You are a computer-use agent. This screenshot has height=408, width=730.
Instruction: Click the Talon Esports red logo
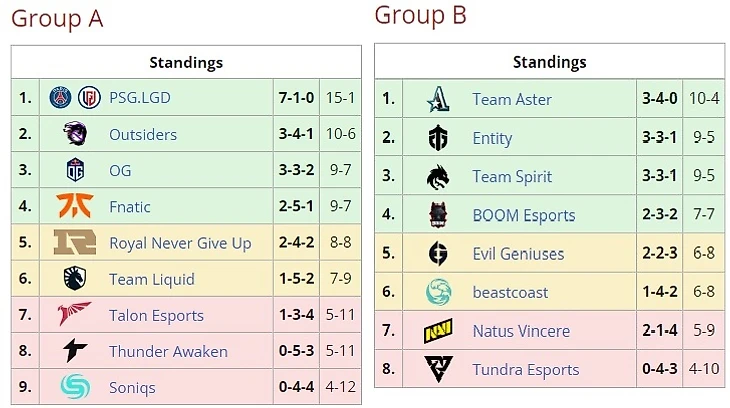pyautogui.click(x=75, y=314)
